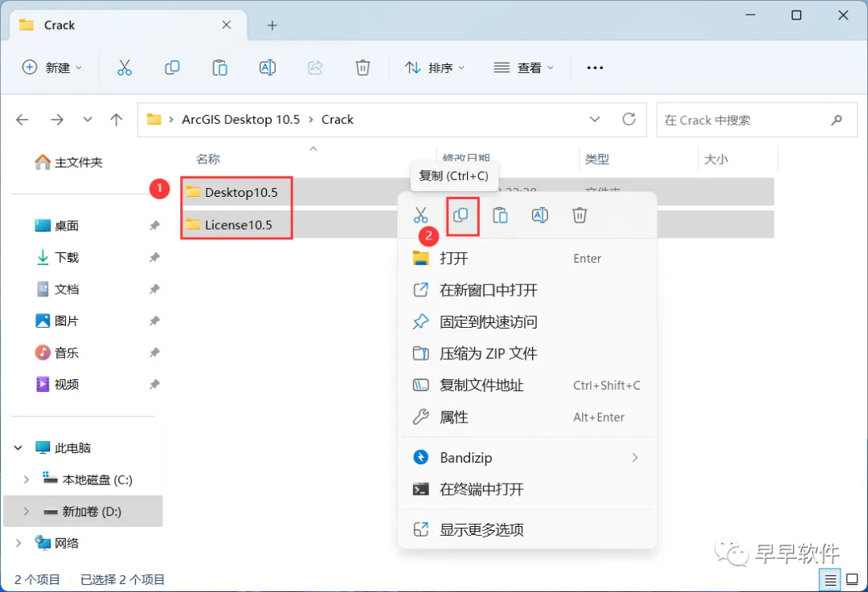Open 图片 in the sidebar
Viewport: 868px width, 592px height.
pos(57,320)
